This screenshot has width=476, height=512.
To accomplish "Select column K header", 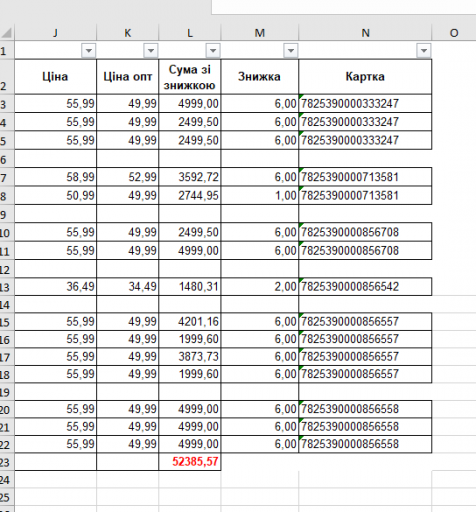I will click(x=128, y=33).
